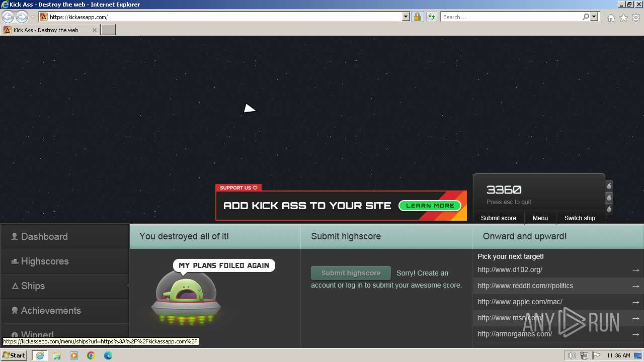Open the Menu item in HUD

coord(540,218)
